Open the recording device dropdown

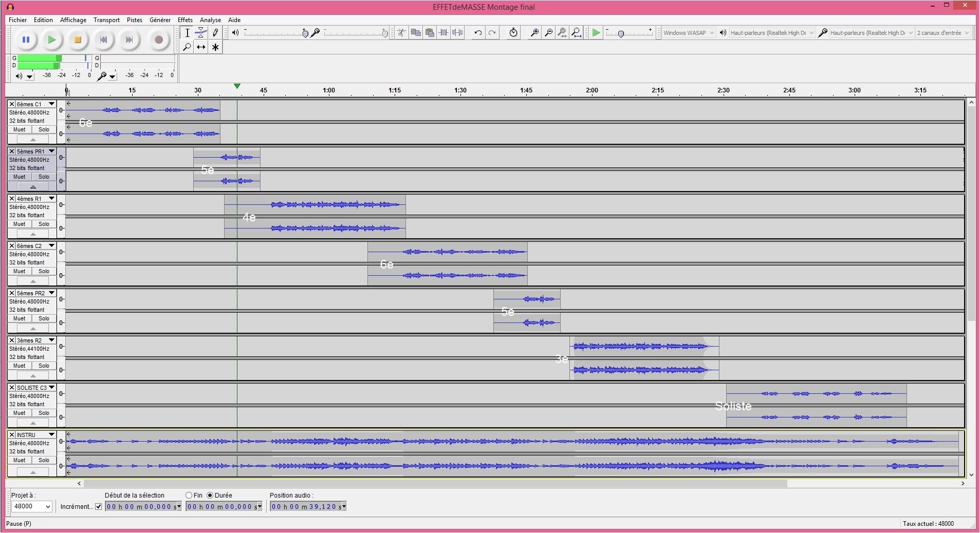coord(872,33)
